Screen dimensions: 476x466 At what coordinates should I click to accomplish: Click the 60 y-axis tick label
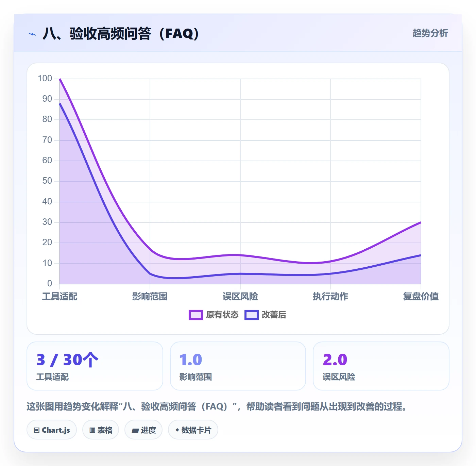pyautogui.click(x=47, y=160)
